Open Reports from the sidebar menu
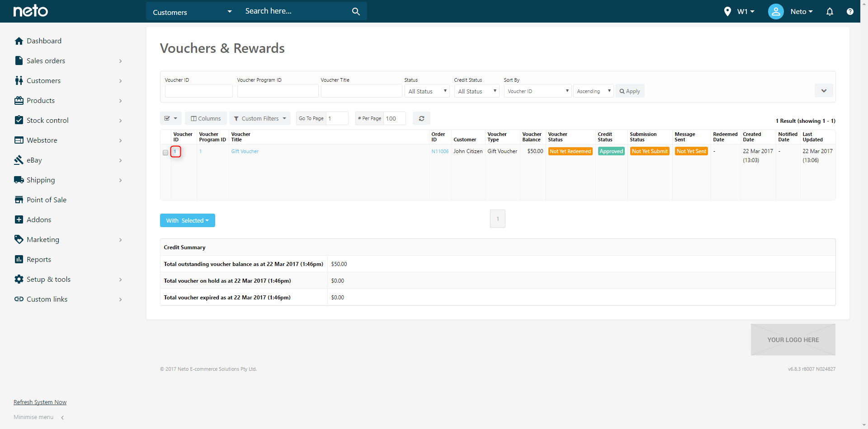868x429 pixels. (39, 260)
